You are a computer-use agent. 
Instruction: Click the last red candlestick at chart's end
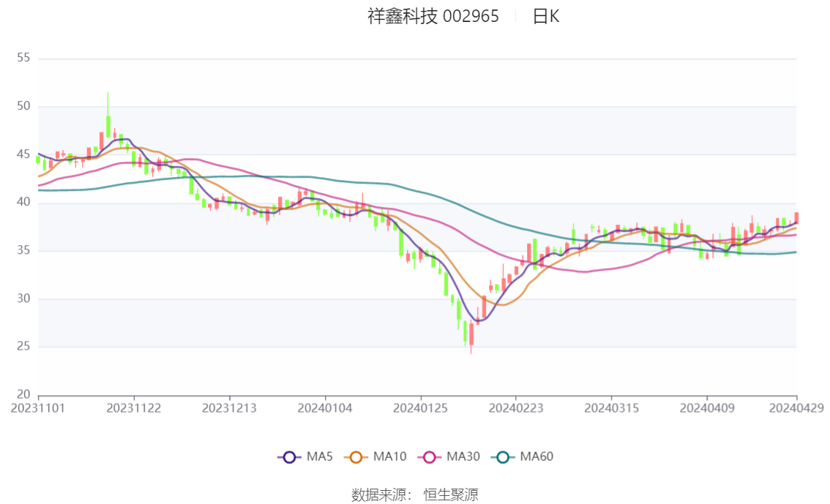pos(796,217)
